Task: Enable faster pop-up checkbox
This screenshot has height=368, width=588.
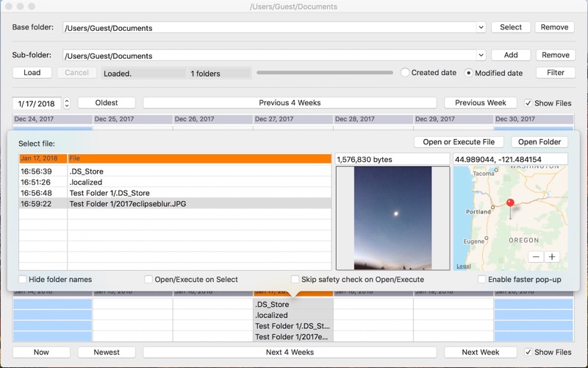Action: click(x=482, y=280)
